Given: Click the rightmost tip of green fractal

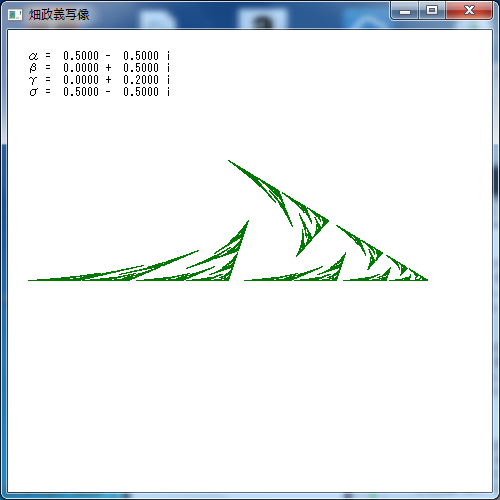Looking at the screenshot, I should [427, 280].
